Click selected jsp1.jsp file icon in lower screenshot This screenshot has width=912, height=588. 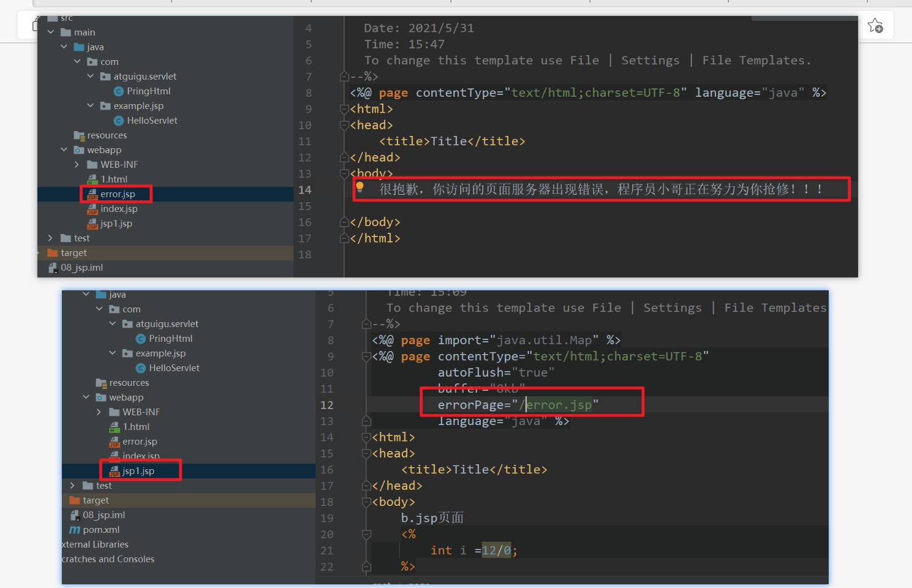(x=115, y=471)
